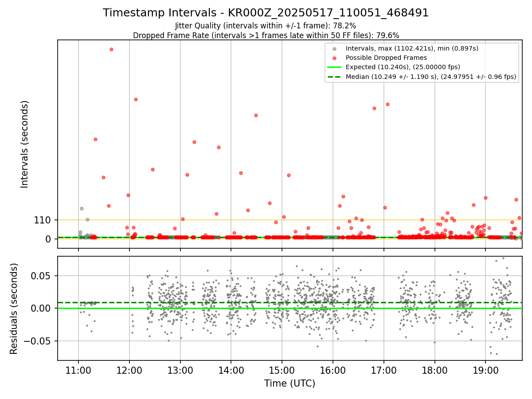Screen dimensions: 532x399
Task: Click the dashed green Median line sample in legend
Action: 334,77
